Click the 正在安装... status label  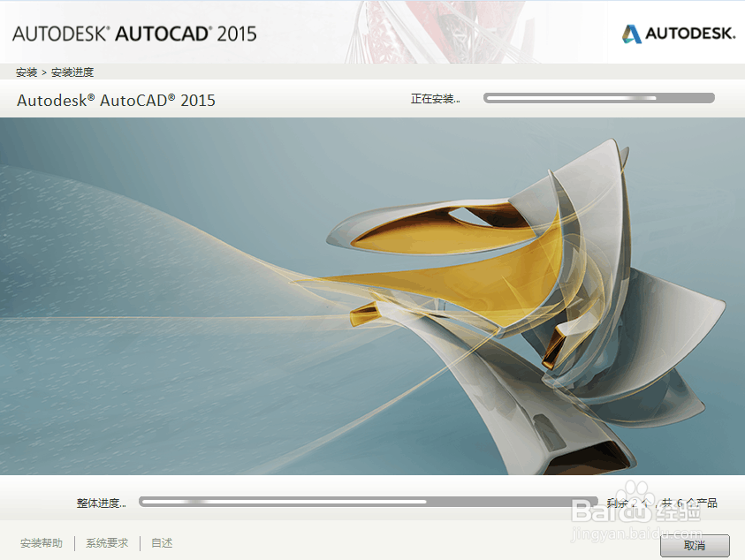coord(435,99)
